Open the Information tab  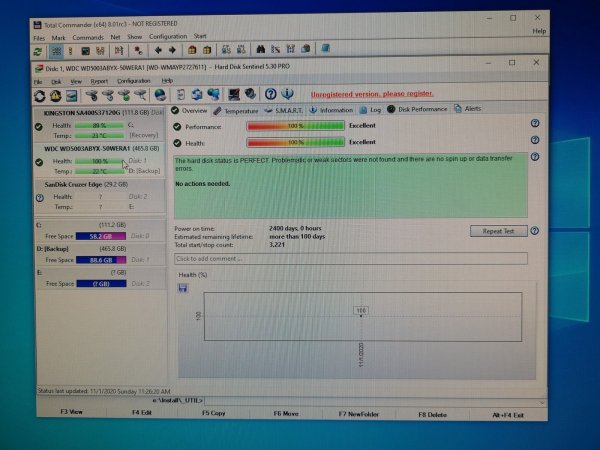(x=331, y=110)
